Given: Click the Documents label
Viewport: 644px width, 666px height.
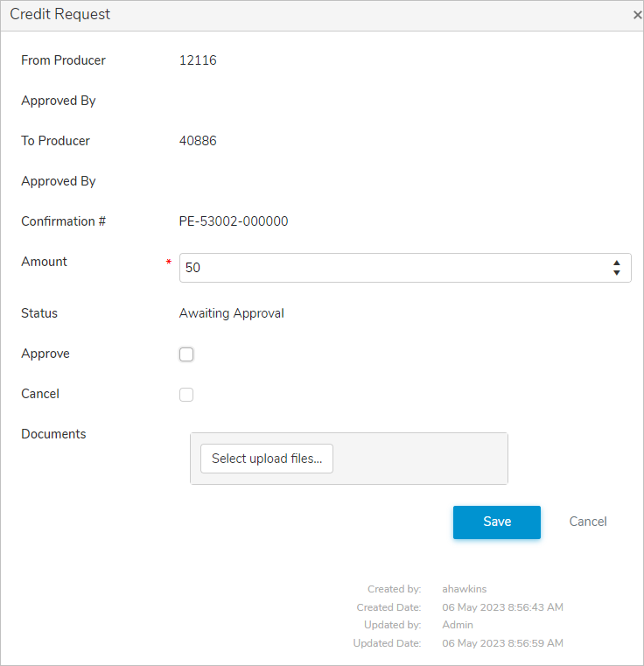Looking at the screenshot, I should click(53, 434).
